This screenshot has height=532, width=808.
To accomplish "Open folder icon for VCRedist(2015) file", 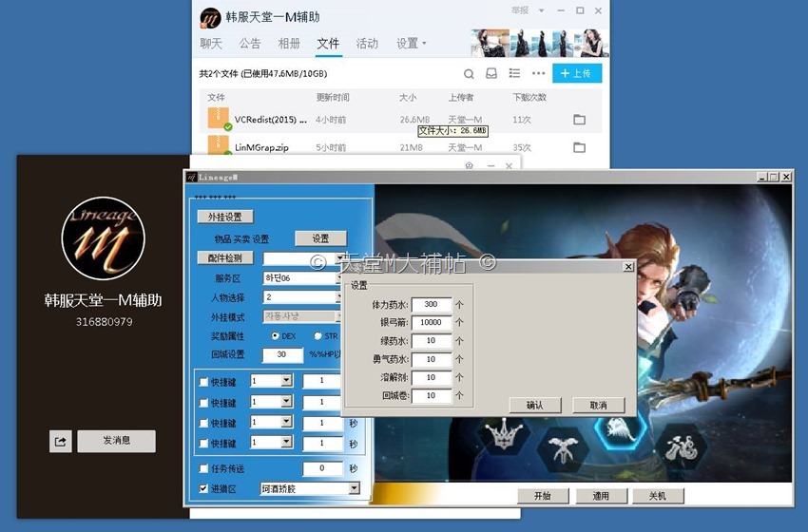I will [x=579, y=120].
